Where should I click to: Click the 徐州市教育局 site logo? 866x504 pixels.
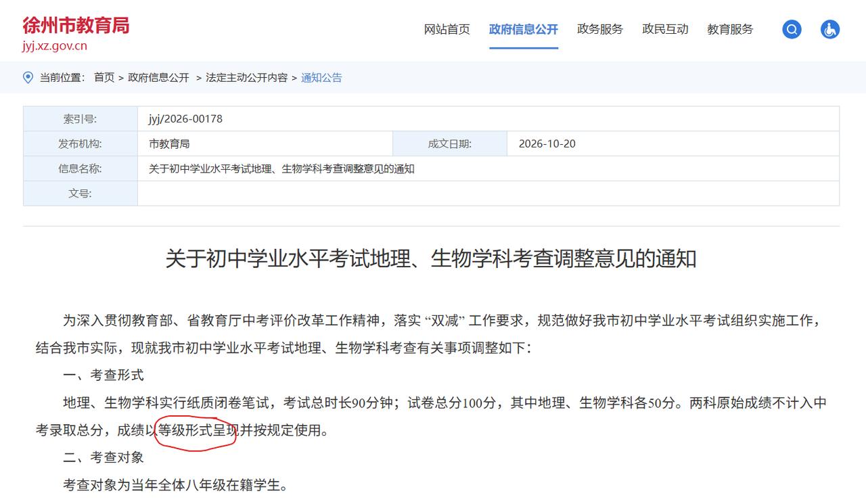click(76, 25)
